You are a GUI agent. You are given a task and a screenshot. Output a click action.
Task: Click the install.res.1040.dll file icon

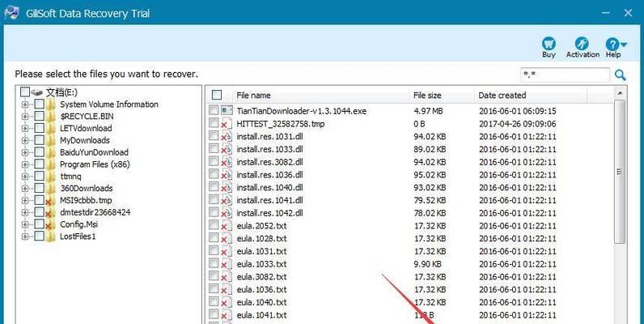pyautogui.click(x=227, y=187)
